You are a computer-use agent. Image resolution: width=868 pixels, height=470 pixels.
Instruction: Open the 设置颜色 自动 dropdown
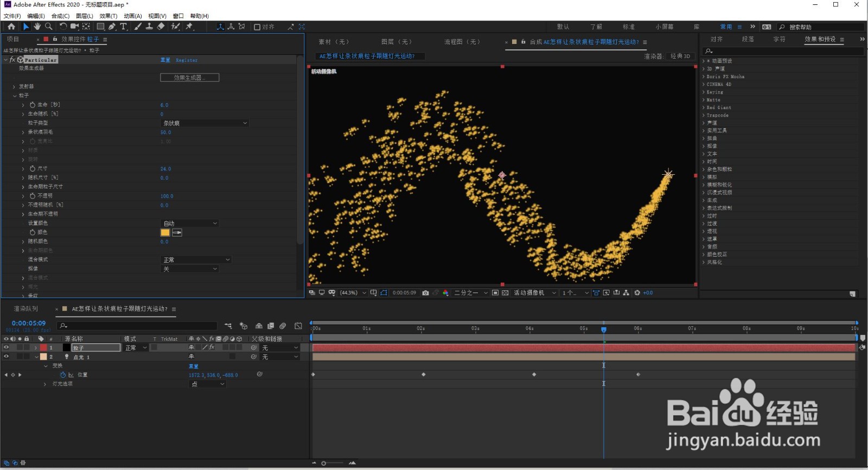pyautogui.click(x=190, y=223)
